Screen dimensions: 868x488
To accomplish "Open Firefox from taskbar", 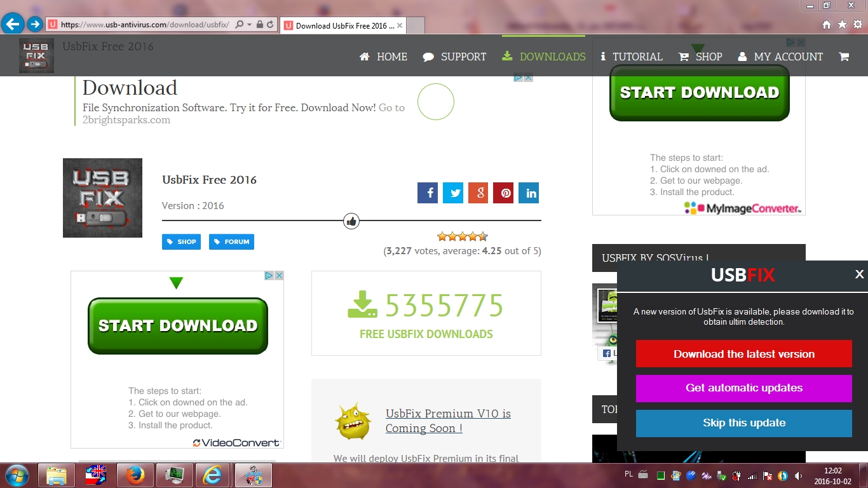I will coord(135,475).
